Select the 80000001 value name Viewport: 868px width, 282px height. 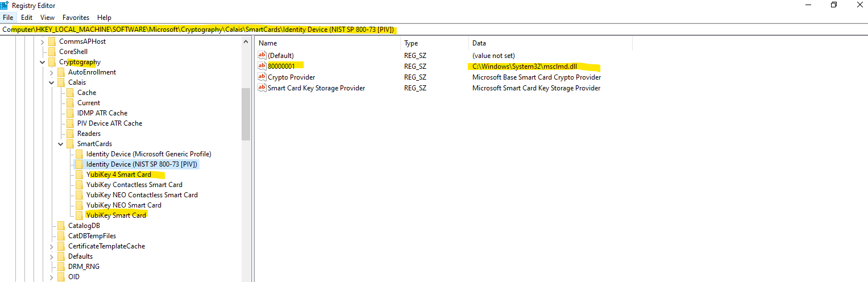(281, 67)
